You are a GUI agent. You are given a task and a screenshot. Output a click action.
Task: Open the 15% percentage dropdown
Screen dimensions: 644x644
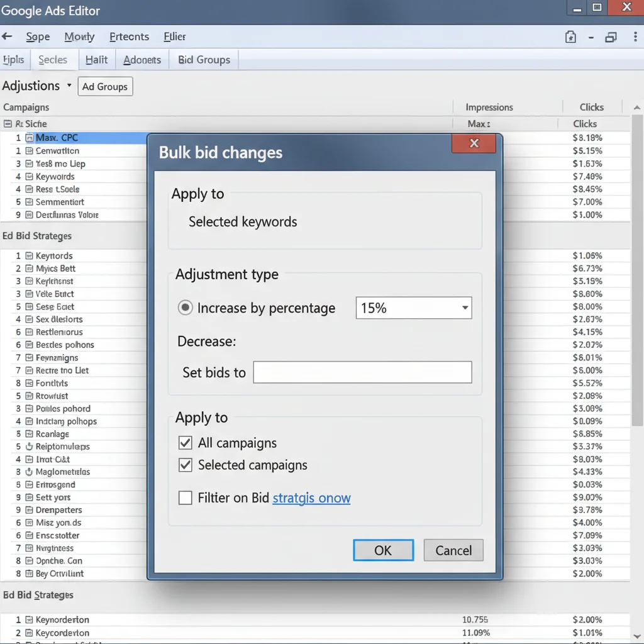pyautogui.click(x=414, y=308)
